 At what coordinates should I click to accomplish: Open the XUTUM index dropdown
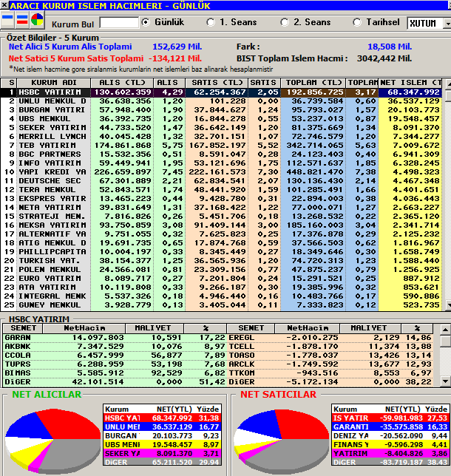[x=447, y=24]
